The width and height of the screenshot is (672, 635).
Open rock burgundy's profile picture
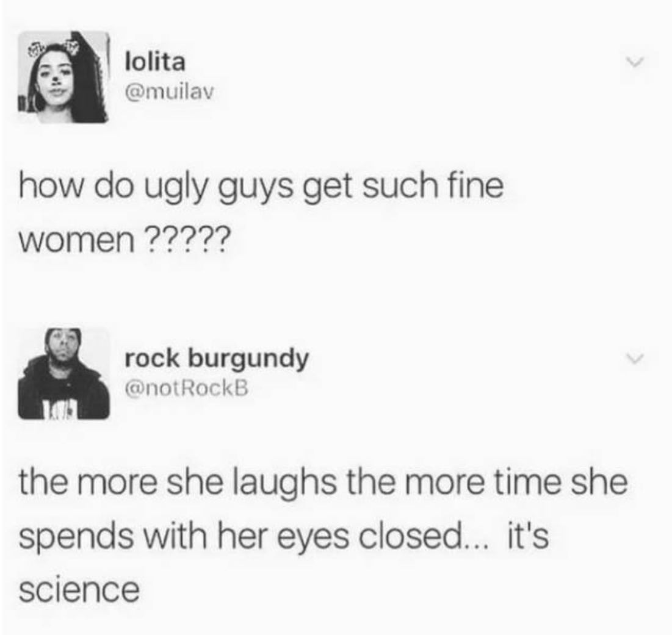coord(63,373)
